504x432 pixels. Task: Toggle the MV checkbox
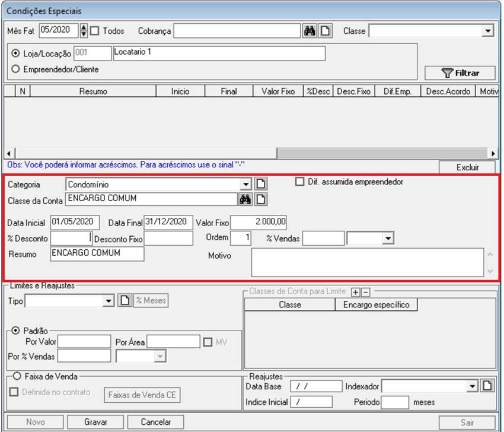[x=208, y=342]
